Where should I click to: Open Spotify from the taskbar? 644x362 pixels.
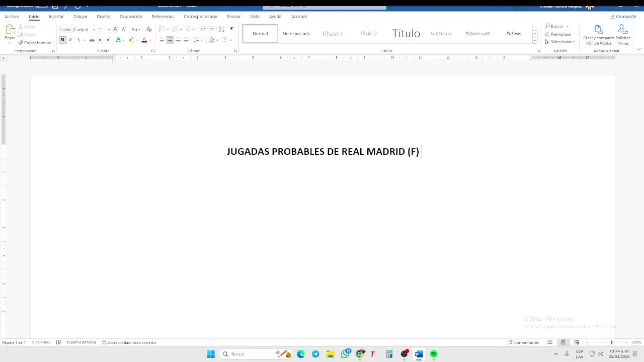434,354
